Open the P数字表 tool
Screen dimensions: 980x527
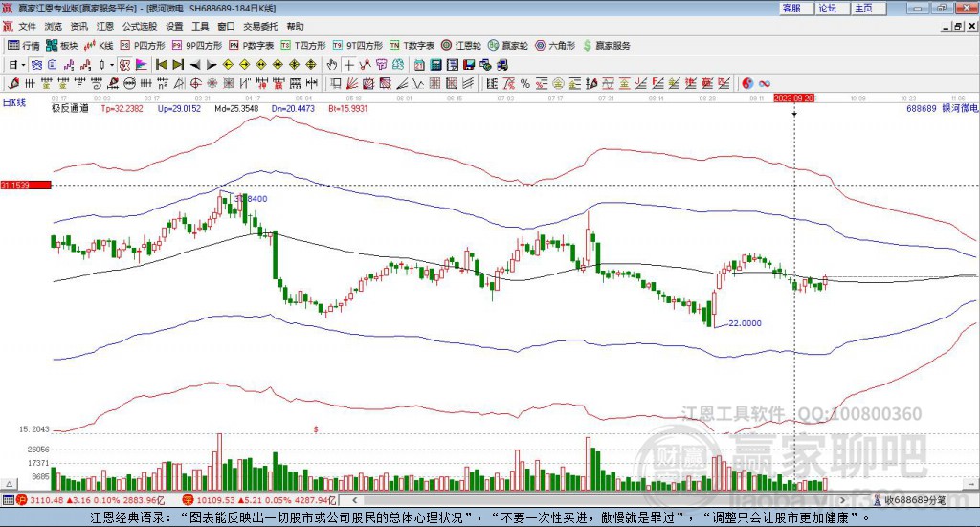coord(252,46)
